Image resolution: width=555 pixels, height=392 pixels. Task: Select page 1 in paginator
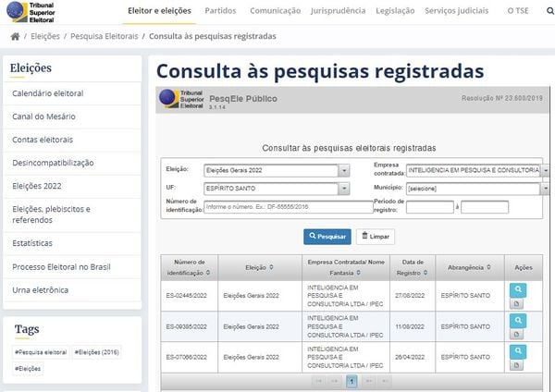(351, 381)
